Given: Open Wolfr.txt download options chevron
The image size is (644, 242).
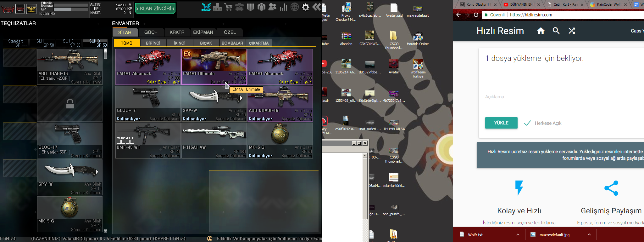Looking at the screenshot, I should [x=518, y=234].
